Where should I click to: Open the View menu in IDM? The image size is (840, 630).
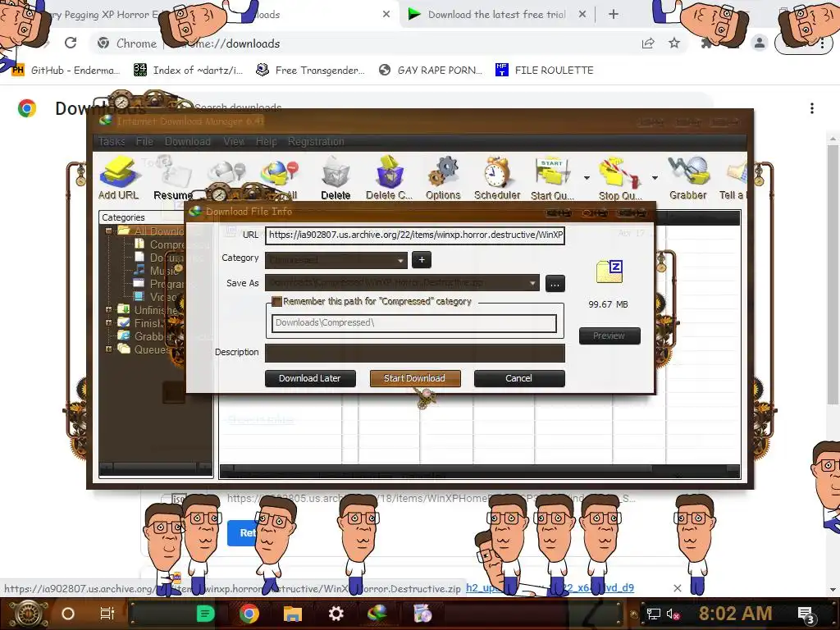(234, 141)
